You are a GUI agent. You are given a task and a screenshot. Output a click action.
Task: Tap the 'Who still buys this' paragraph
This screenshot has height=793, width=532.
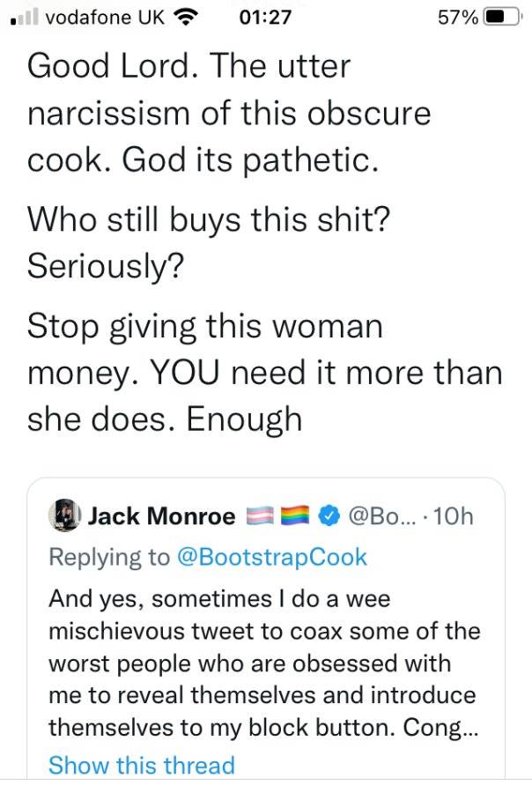209,243
